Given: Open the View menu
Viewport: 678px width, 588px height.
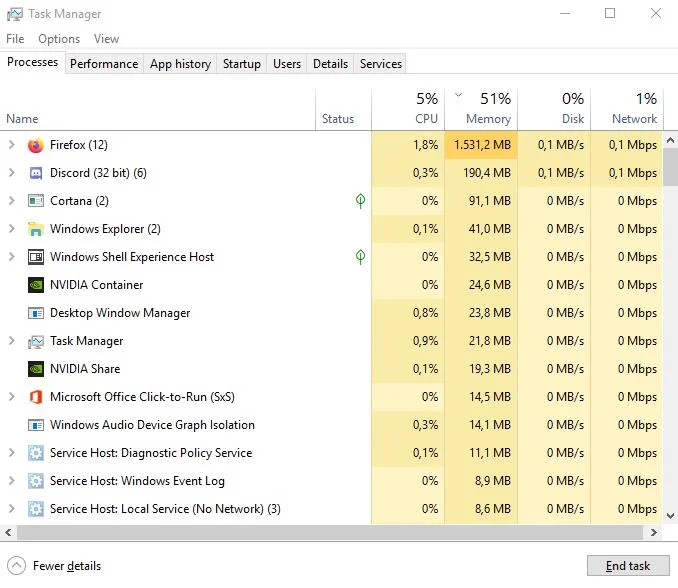Looking at the screenshot, I should coord(106,39).
